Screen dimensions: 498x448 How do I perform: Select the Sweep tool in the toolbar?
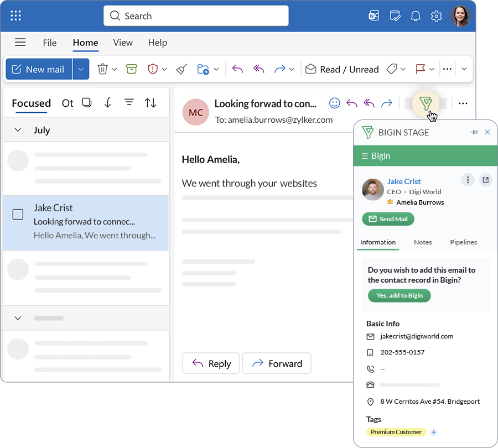[x=181, y=69]
